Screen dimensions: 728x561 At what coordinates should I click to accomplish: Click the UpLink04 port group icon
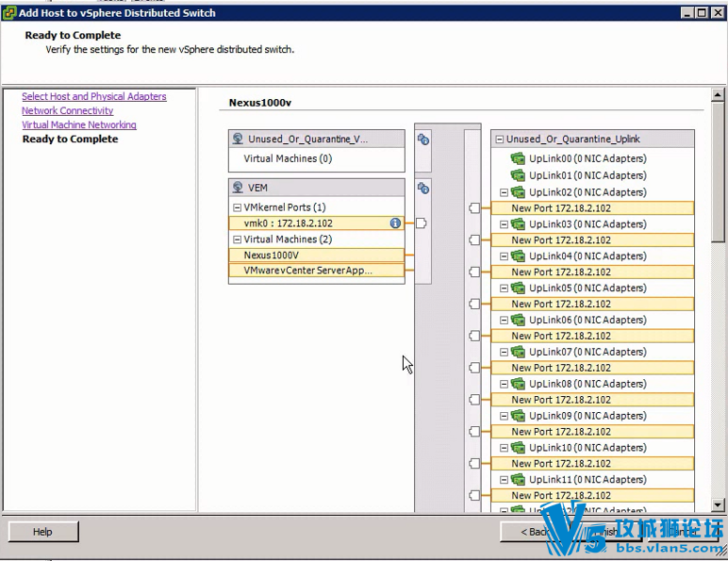tap(518, 256)
